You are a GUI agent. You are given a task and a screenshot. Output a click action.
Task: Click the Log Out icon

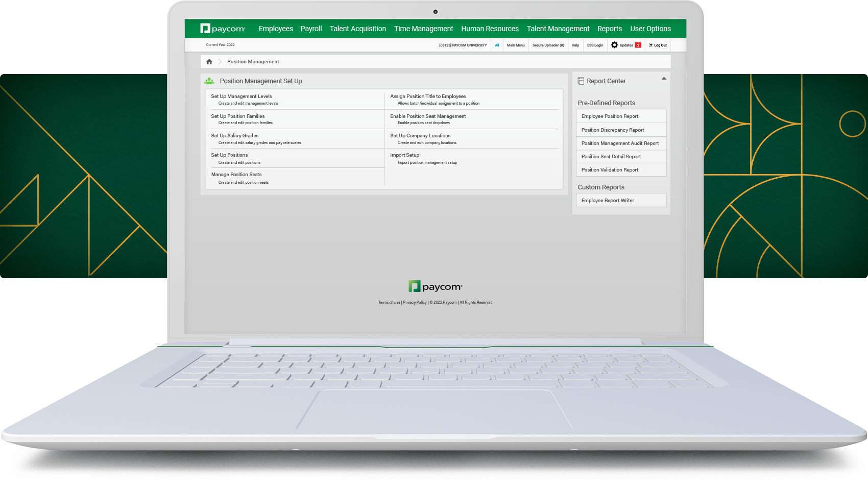pos(651,45)
